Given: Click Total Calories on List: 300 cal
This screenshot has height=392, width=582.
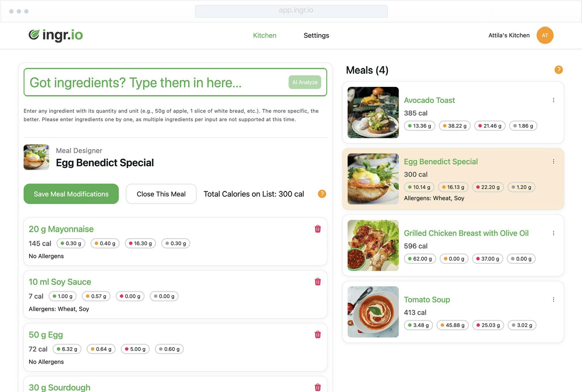Looking at the screenshot, I should click(254, 194).
